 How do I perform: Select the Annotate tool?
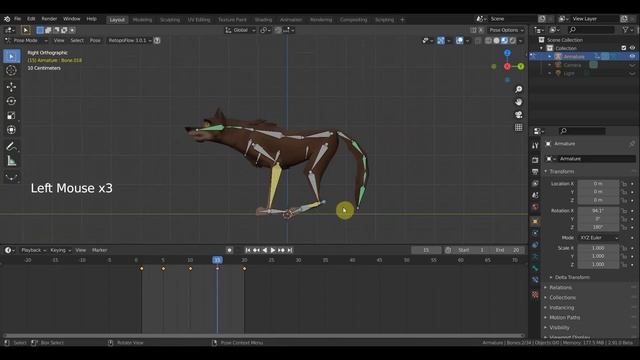coord(11,146)
